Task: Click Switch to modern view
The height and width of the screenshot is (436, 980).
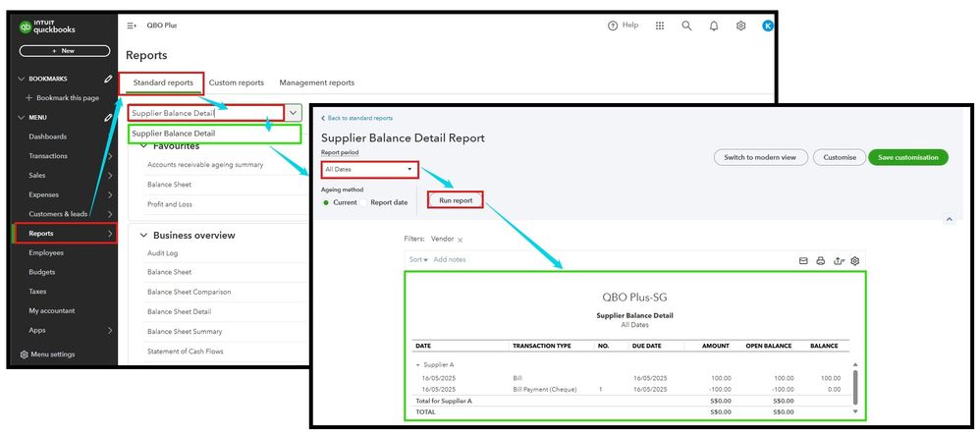Action: tap(761, 157)
